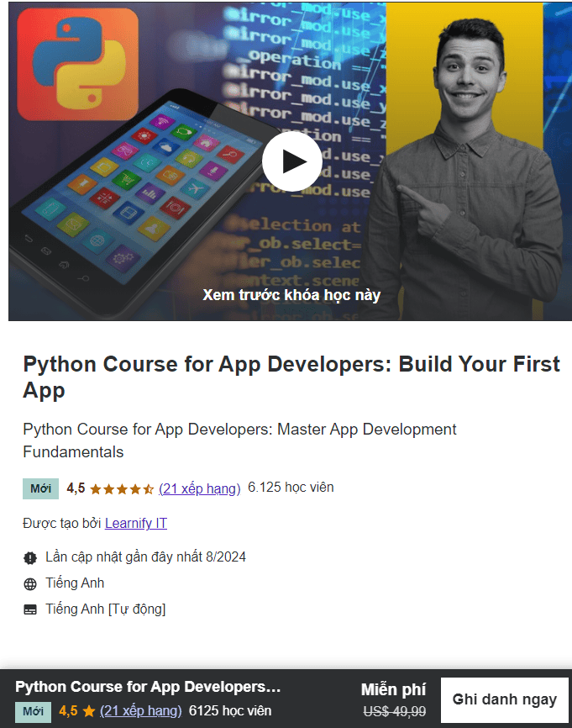Click the Python logo in the preview image

click(77, 65)
